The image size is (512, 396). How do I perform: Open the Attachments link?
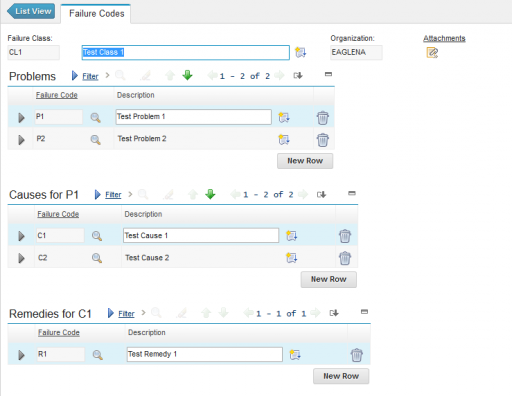pyautogui.click(x=444, y=38)
